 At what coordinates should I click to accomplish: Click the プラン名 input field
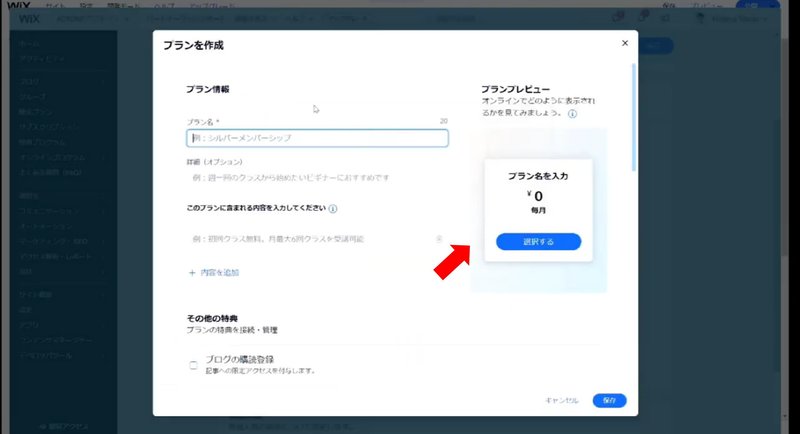click(x=317, y=138)
